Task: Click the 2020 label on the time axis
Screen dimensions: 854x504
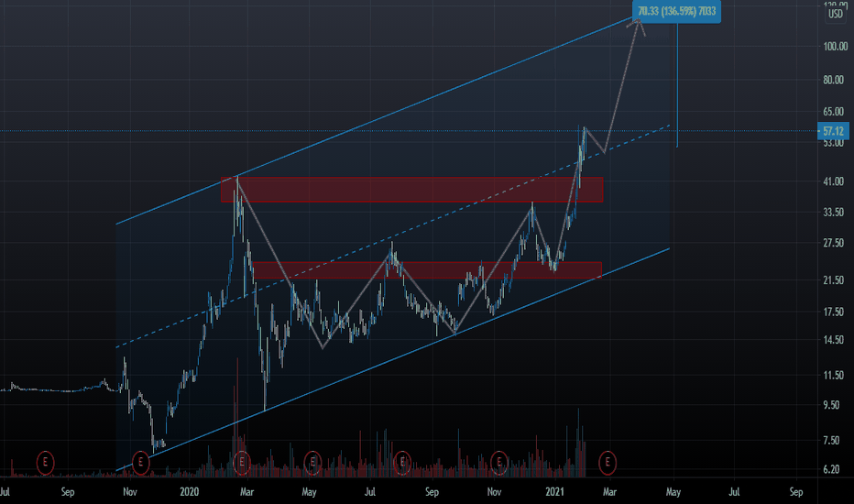Action: coord(190,492)
